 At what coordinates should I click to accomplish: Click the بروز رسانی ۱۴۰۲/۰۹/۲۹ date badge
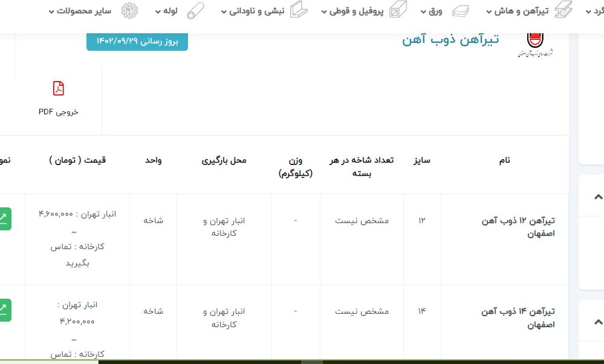point(137,41)
